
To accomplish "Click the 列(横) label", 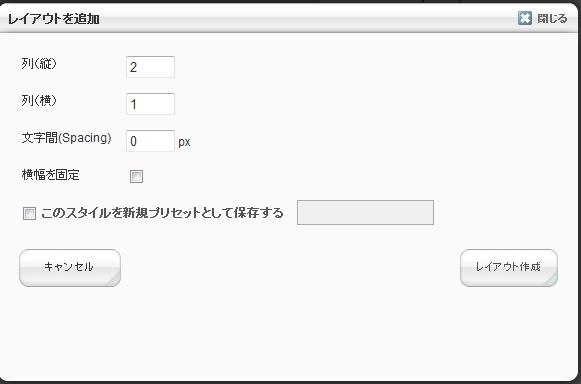I will click(39, 101).
